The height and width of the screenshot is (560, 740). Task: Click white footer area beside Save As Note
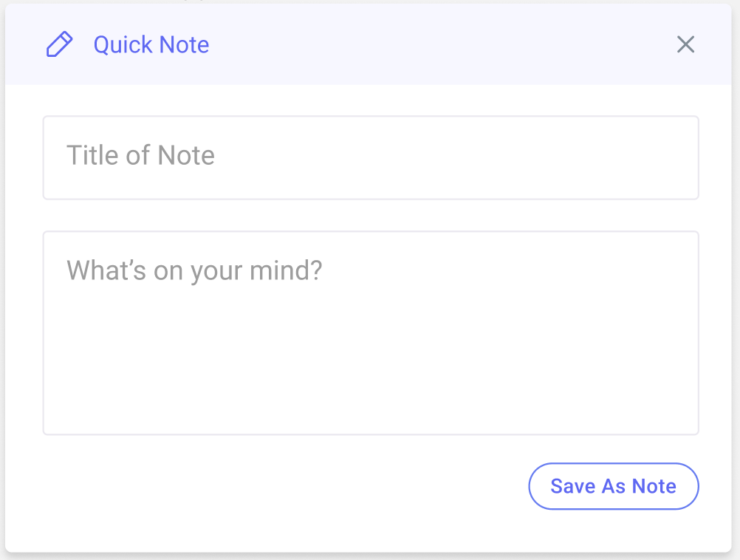coord(283,486)
